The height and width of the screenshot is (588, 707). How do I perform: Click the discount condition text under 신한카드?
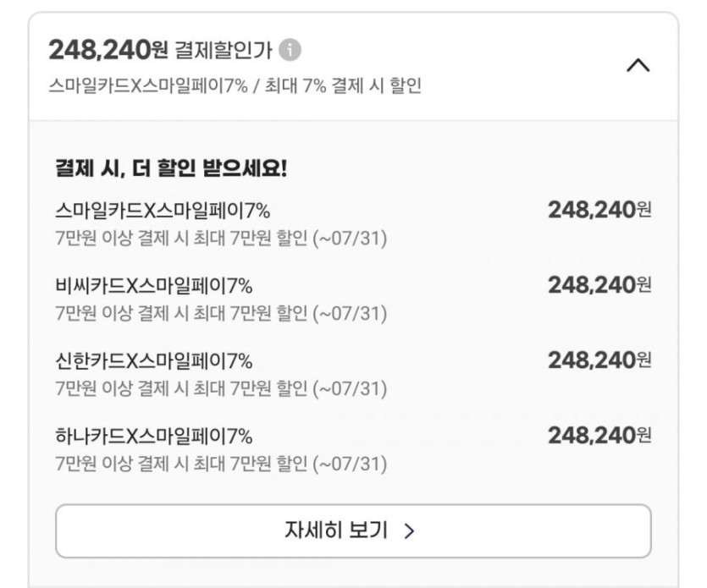(x=221, y=389)
